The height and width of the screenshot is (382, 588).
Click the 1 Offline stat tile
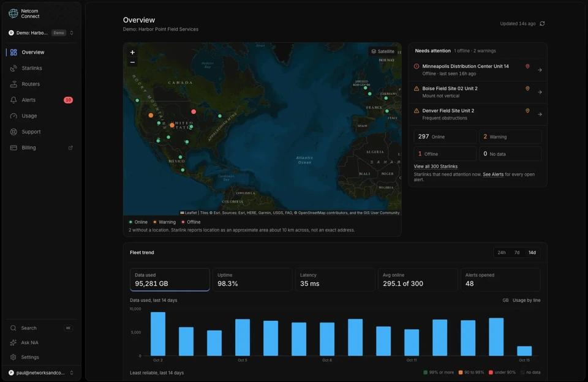(x=445, y=154)
